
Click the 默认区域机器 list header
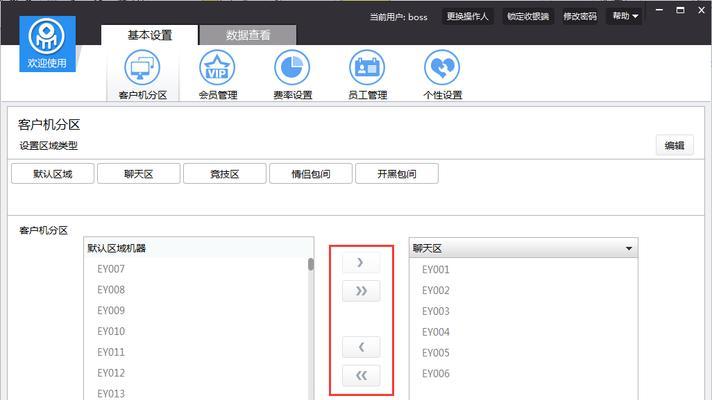pyautogui.click(x=198, y=248)
